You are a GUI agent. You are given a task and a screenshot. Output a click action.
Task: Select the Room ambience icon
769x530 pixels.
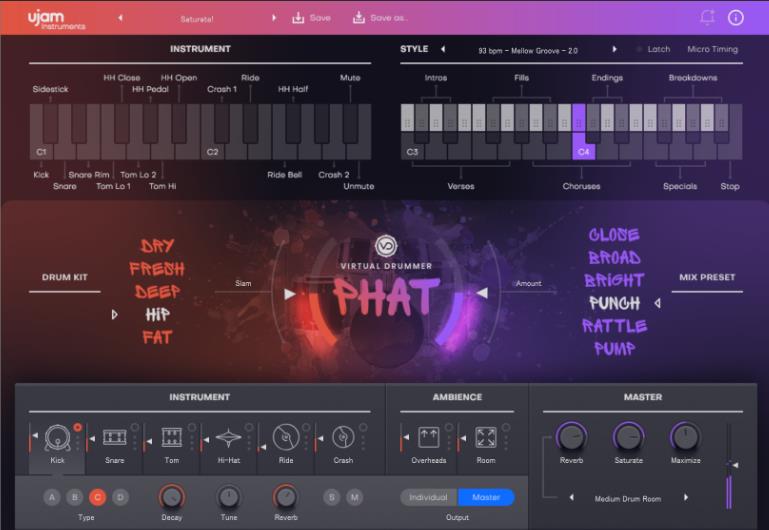click(486, 437)
